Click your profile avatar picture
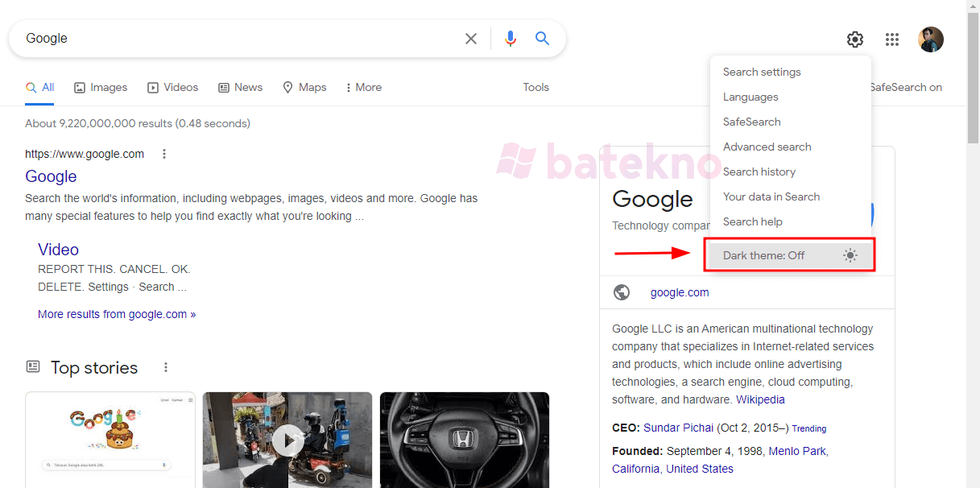This screenshot has width=980, height=488. tap(931, 39)
